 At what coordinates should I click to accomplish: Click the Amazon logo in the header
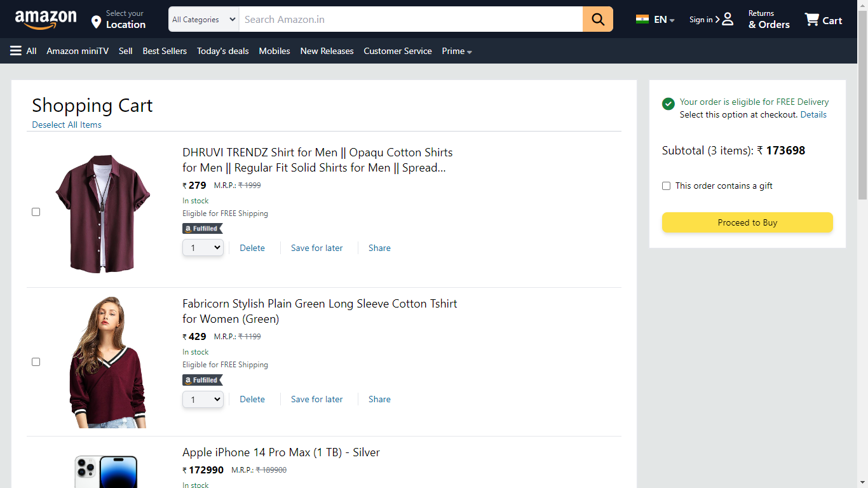tap(46, 20)
